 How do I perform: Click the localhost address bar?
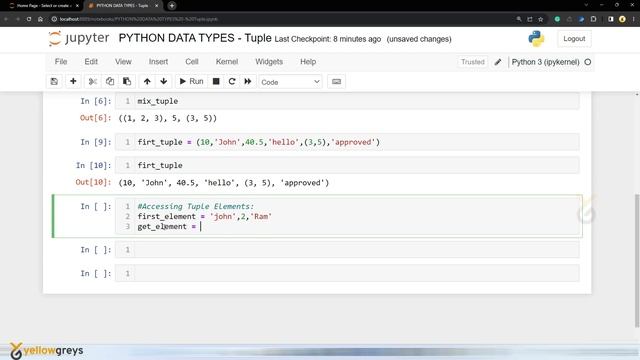coord(282,19)
